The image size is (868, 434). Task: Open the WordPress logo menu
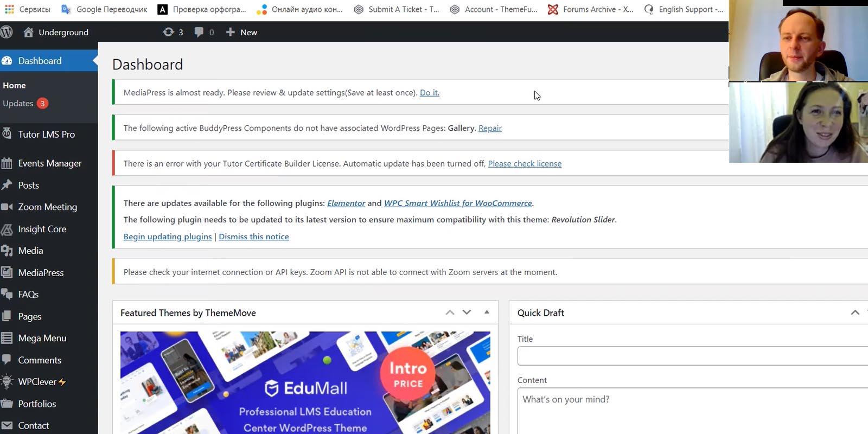coord(7,32)
